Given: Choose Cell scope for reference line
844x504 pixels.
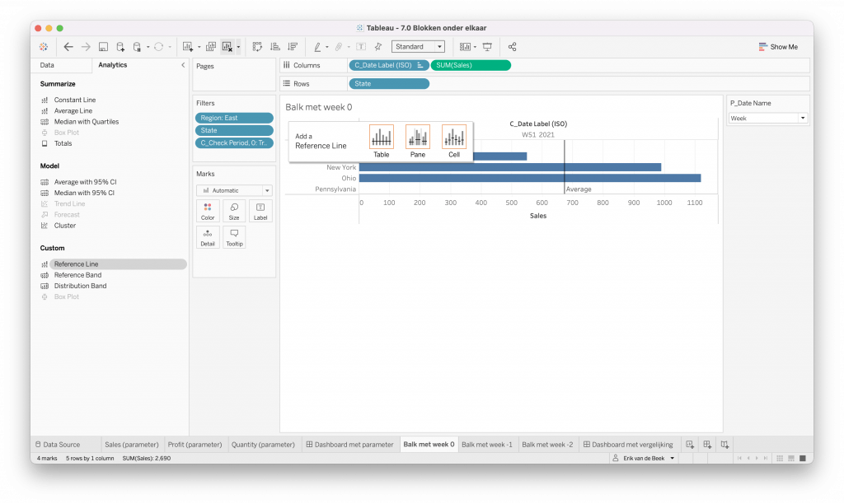Looking at the screenshot, I should click(x=454, y=140).
